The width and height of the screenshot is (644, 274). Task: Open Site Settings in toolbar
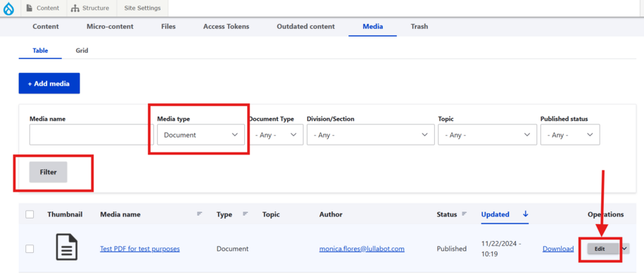[142, 8]
